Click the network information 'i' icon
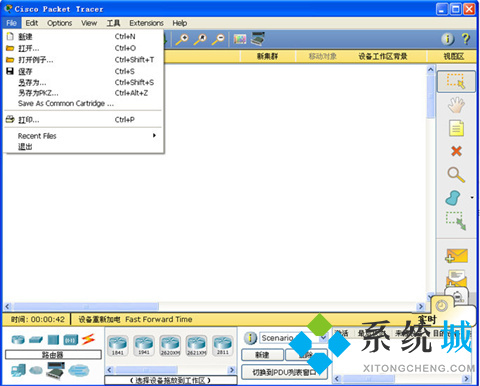 click(x=448, y=39)
